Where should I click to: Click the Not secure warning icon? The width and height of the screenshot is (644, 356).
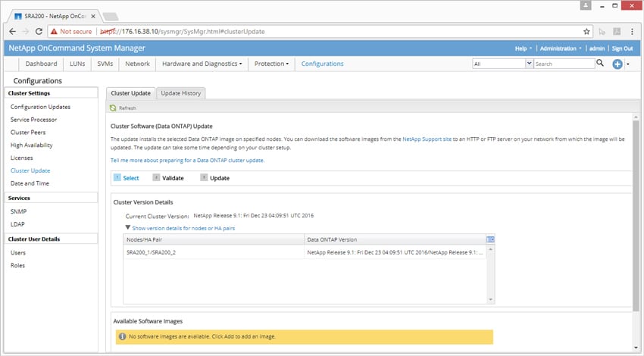pyautogui.click(x=54, y=32)
